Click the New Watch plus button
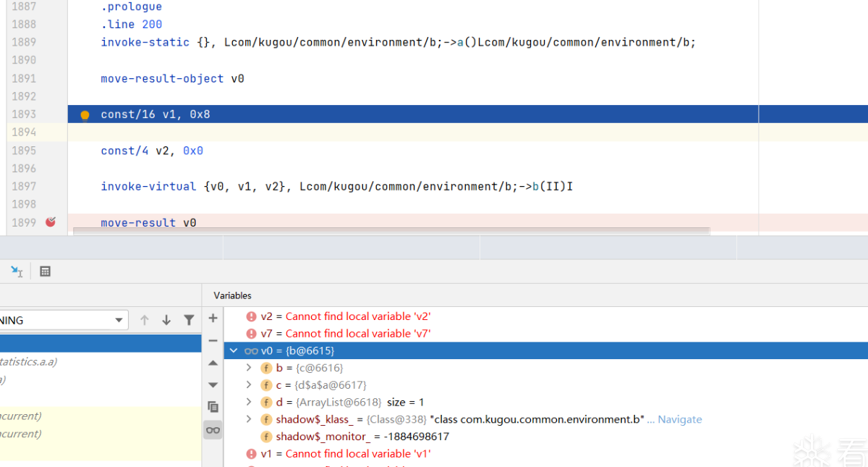Image resolution: width=868 pixels, height=467 pixels. click(213, 318)
